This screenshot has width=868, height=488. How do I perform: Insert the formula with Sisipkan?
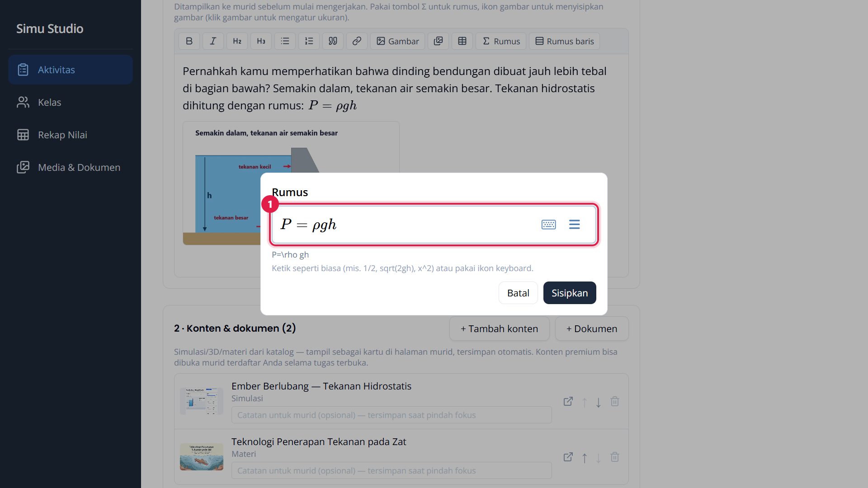[x=570, y=293]
